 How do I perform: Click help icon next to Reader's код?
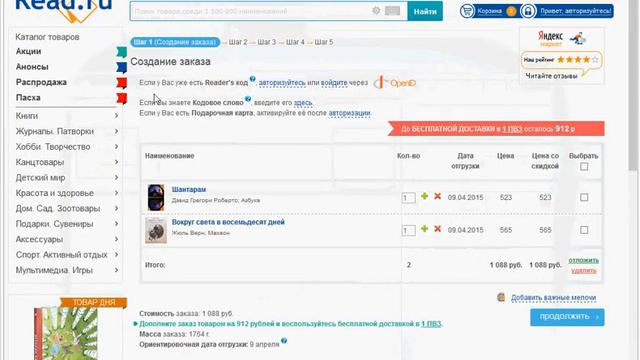tap(253, 79)
